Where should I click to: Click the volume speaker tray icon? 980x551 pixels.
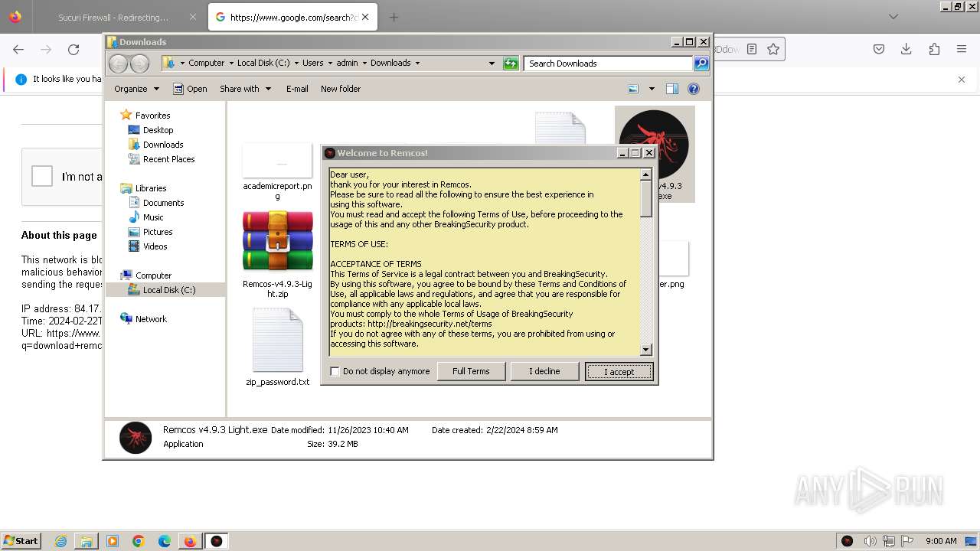(x=870, y=541)
